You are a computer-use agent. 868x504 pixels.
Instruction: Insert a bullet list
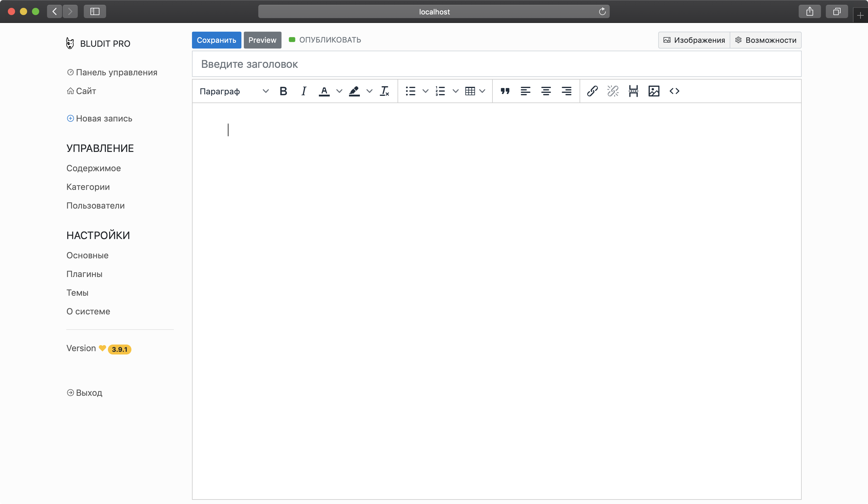coord(410,91)
